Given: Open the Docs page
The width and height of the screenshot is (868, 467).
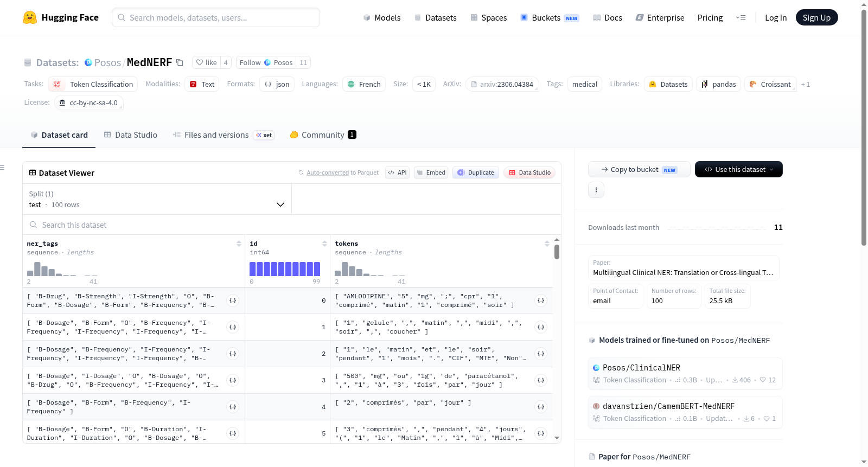Looking at the screenshot, I should pos(608,18).
